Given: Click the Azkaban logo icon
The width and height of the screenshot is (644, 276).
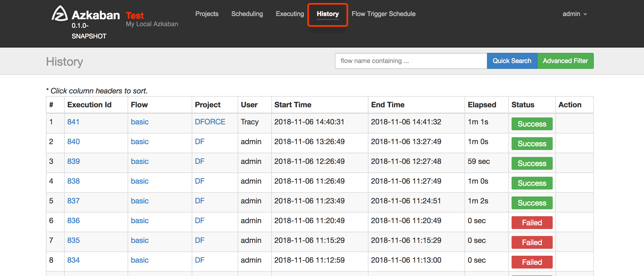Looking at the screenshot, I should pos(60,14).
